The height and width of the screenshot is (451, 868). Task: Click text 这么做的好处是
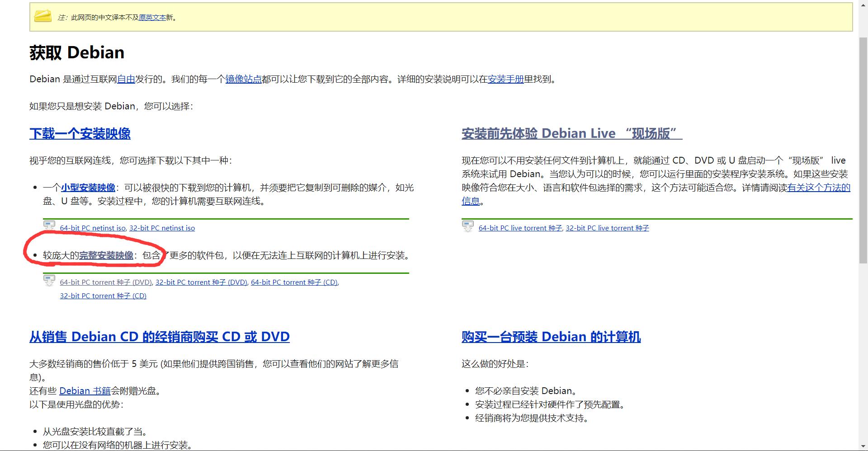(x=495, y=364)
